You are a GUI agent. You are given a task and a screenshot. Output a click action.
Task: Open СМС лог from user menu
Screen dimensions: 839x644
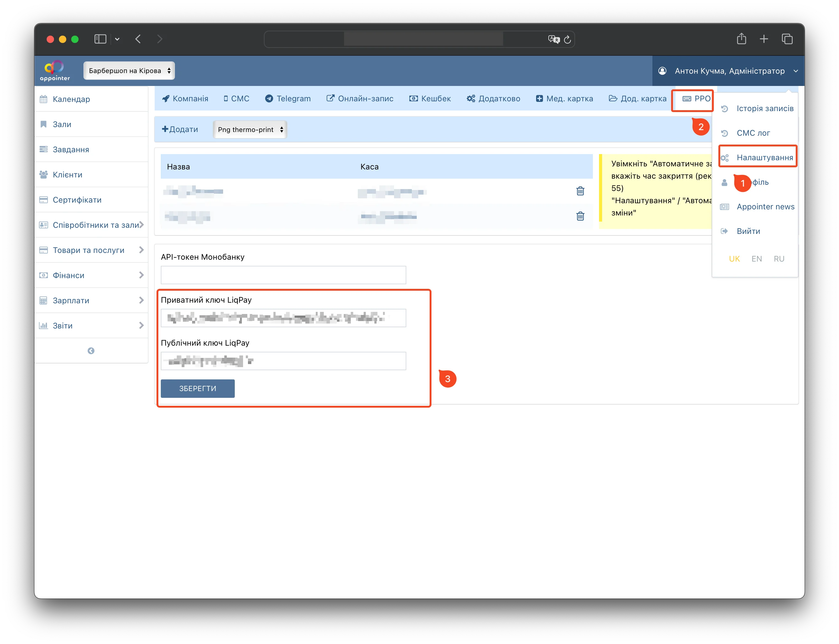745,133
